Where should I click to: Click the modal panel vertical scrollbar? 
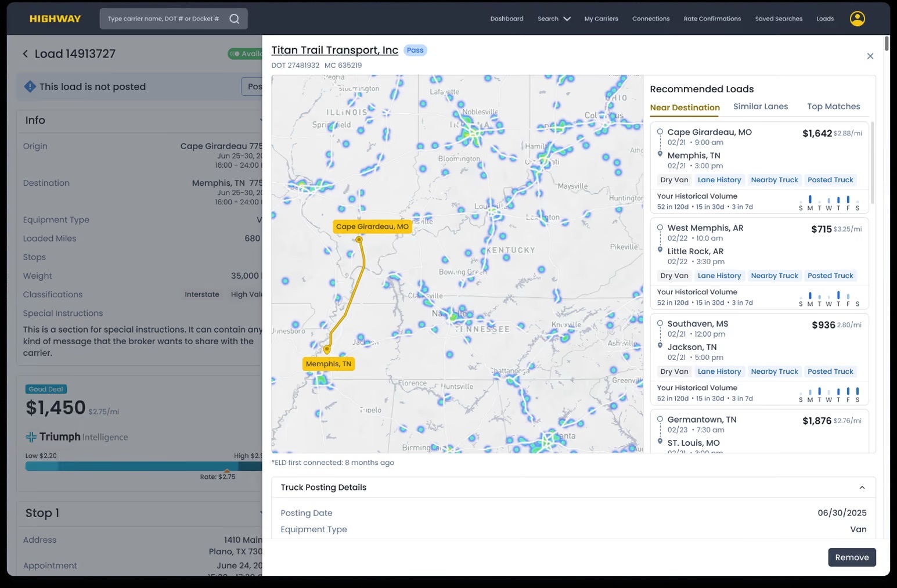pyautogui.click(x=886, y=44)
